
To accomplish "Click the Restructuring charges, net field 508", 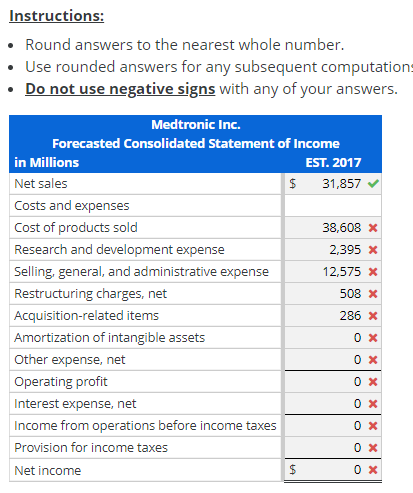I will pyautogui.click(x=333, y=294).
